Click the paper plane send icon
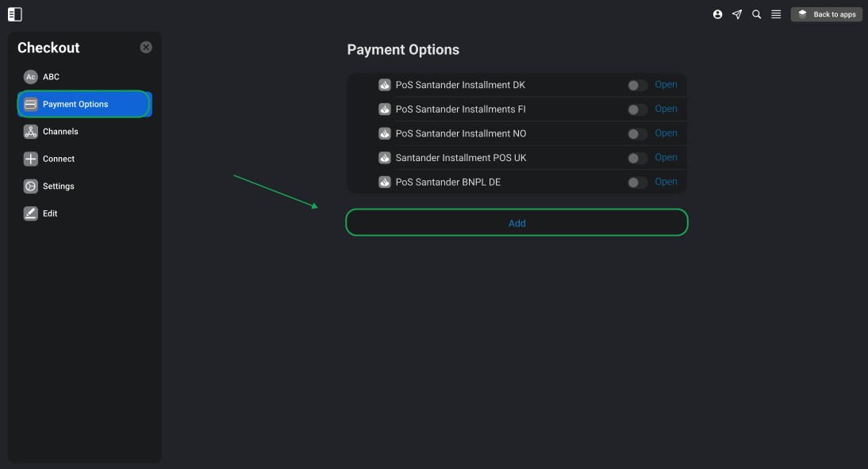Viewport: 868px width, 469px height. [737, 14]
